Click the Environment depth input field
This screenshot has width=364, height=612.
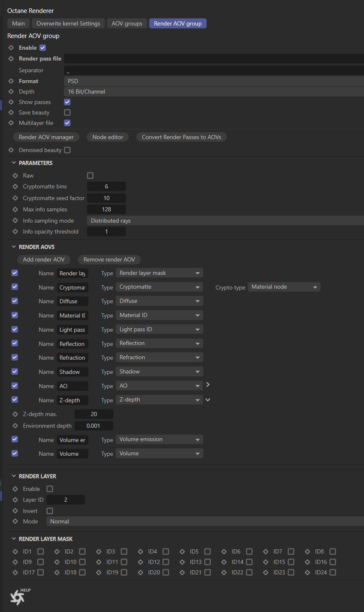94,426
